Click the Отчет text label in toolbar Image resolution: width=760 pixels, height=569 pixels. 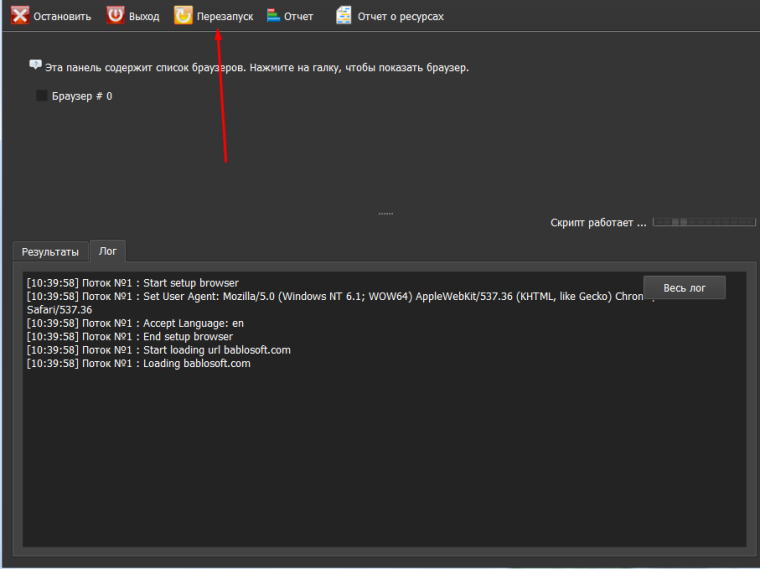pos(298,17)
